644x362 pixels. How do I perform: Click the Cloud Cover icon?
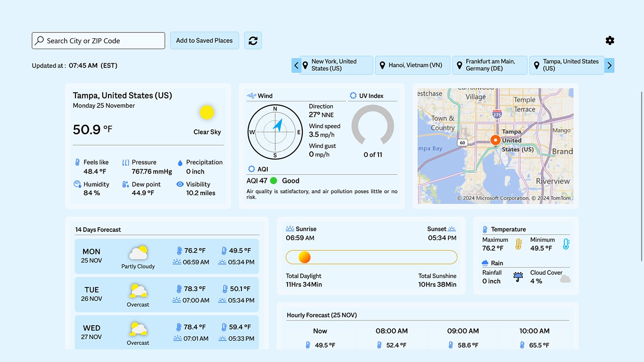565,279
